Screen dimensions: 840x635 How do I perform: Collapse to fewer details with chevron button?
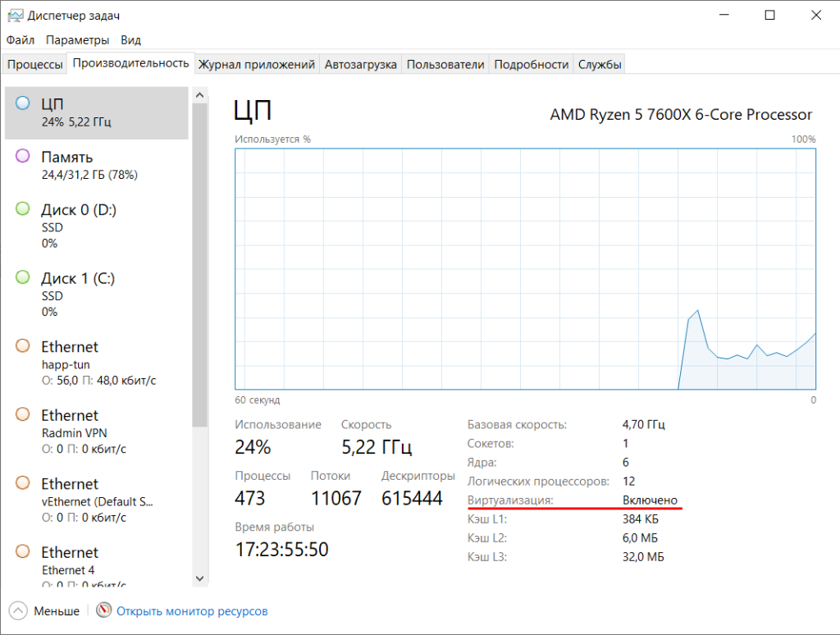coord(18,611)
